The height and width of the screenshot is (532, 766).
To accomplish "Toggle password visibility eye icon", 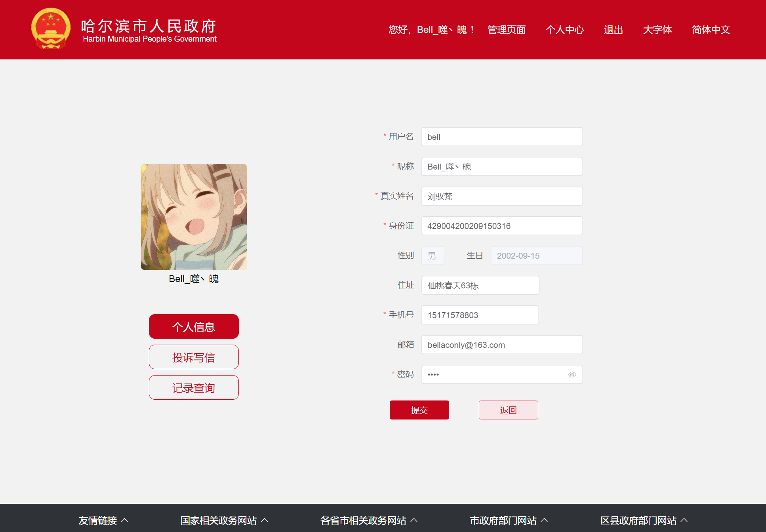I will 572,374.
